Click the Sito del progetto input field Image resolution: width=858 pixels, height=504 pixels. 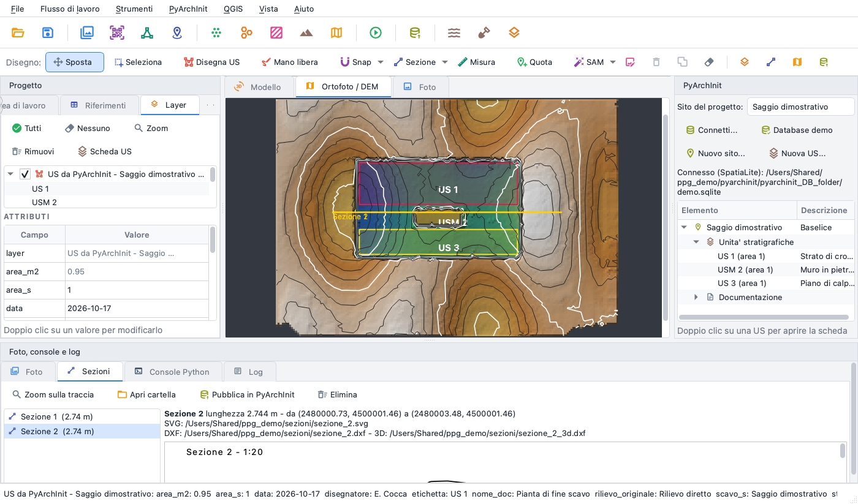click(800, 107)
